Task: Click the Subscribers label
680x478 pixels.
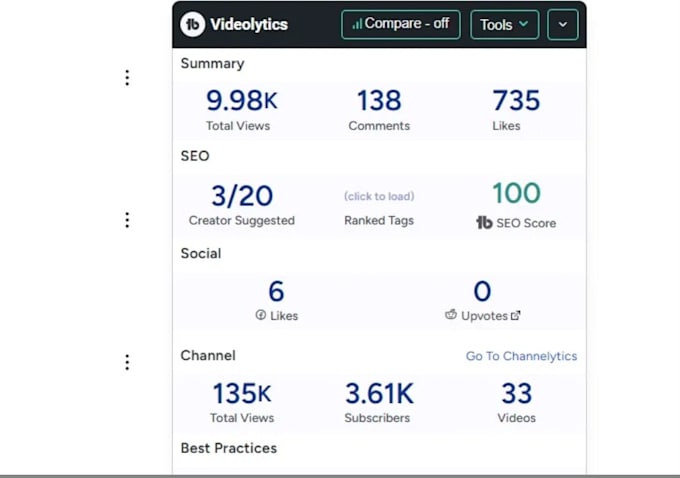Action: [377, 418]
